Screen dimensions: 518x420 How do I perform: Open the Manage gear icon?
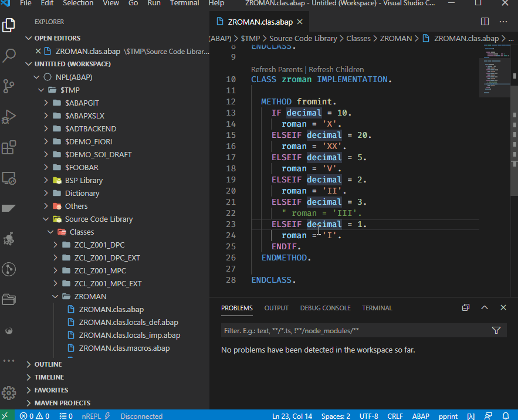tap(9, 392)
